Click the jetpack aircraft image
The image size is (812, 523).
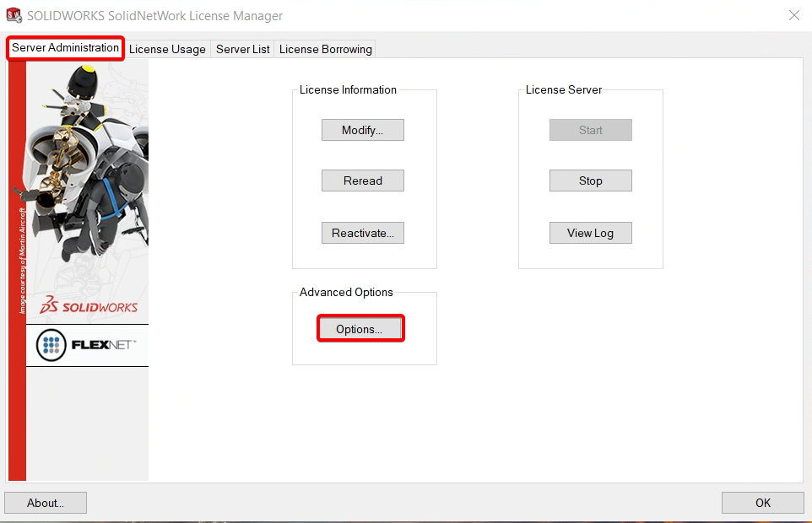pos(87,165)
